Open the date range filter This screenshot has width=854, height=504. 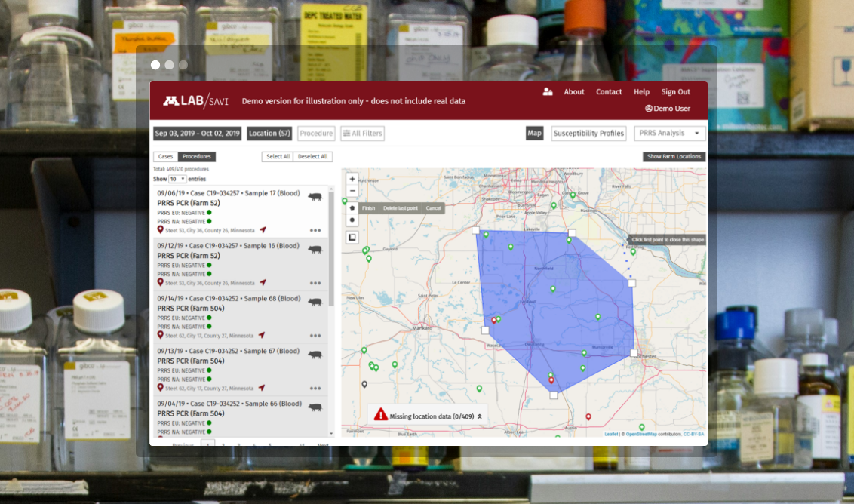(197, 133)
